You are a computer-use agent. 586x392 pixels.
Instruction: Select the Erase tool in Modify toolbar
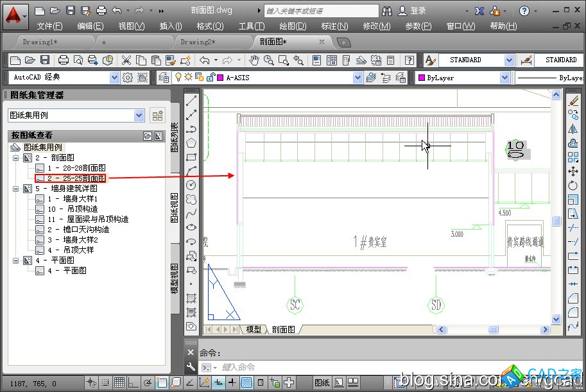[x=573, y=101]
